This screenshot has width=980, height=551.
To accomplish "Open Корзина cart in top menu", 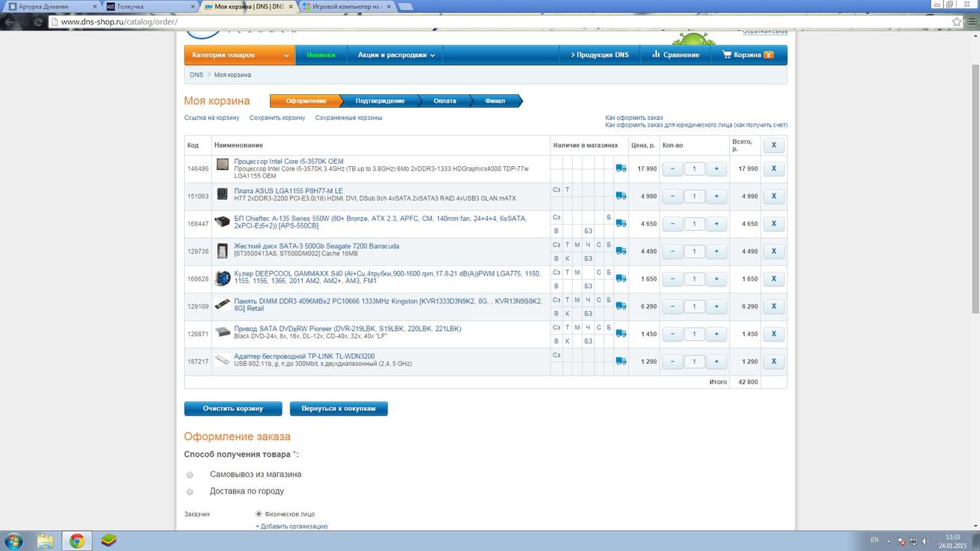I will tap(748, 55).
